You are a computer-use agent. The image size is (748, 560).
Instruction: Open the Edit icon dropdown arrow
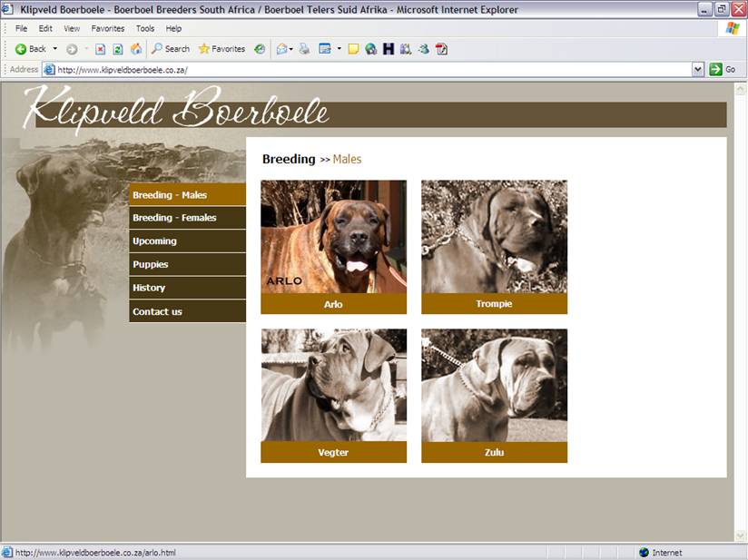(339, 49)
